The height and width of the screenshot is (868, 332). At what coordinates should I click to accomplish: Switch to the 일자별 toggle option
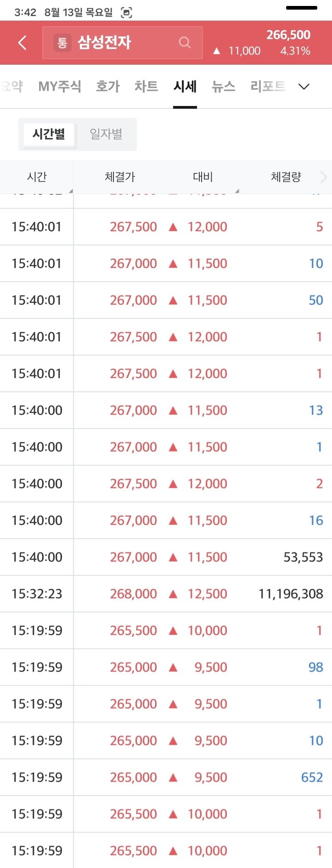point(106,134)
